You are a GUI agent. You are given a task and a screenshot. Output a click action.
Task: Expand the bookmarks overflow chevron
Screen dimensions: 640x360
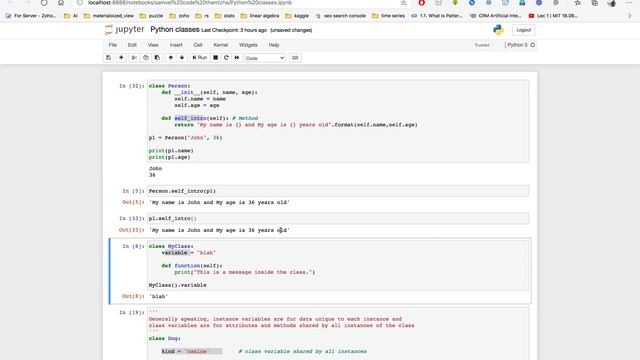[x=629, y=16]
